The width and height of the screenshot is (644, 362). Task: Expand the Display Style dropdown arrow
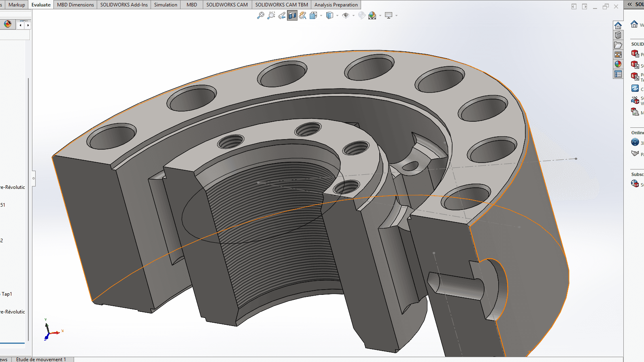click(338, 16)
